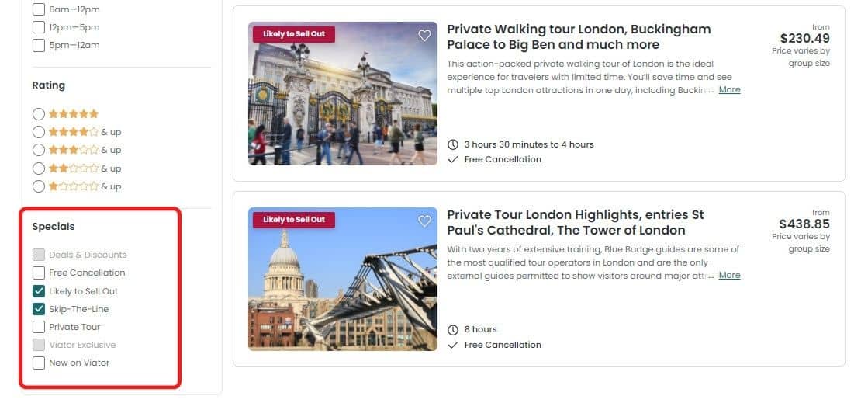
Task: Expand More on St Paul's tour description
Action: (x=729, y=276)
